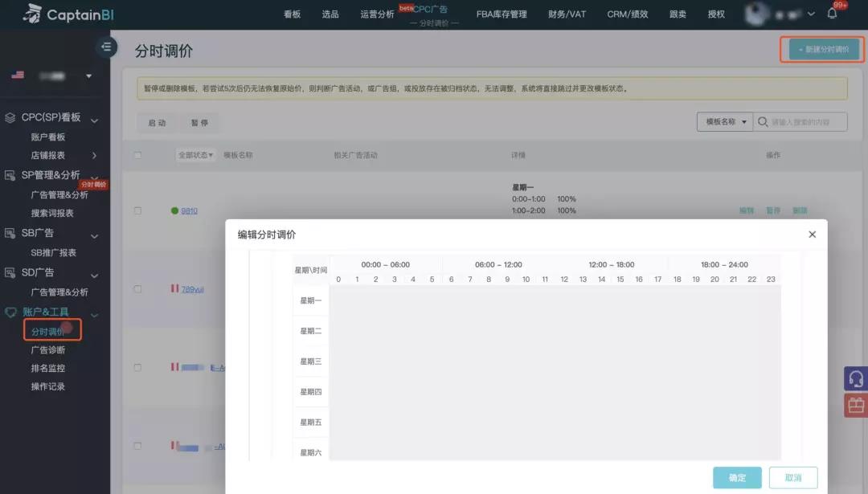Click the search magnifier icon
The image size is (868, 494).
click(x=763, y=122)
